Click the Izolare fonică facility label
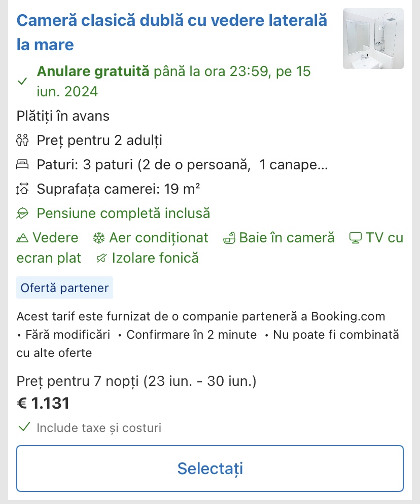This screenshot has width=420, height=504. click(x=155, y=258)
